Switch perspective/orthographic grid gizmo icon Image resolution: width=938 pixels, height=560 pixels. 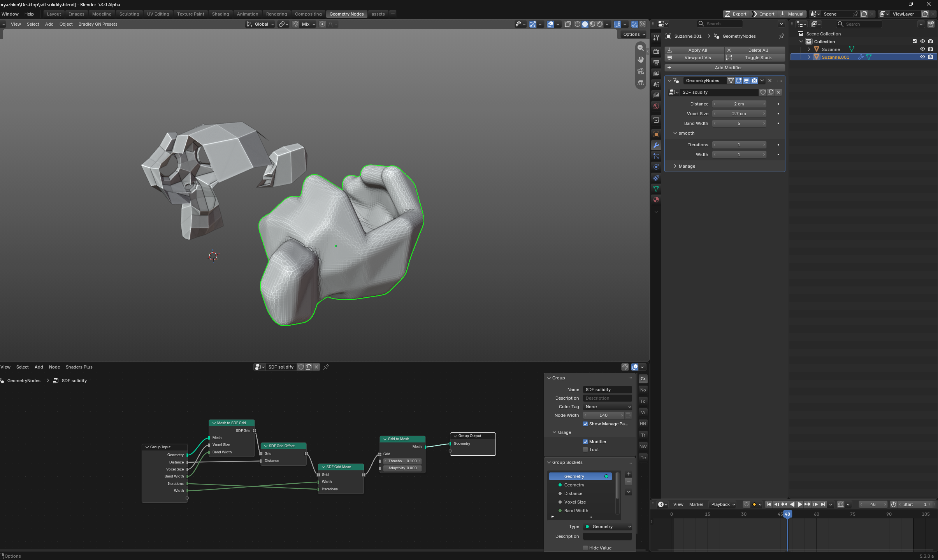pyautogui.click(x=640, y=83)
